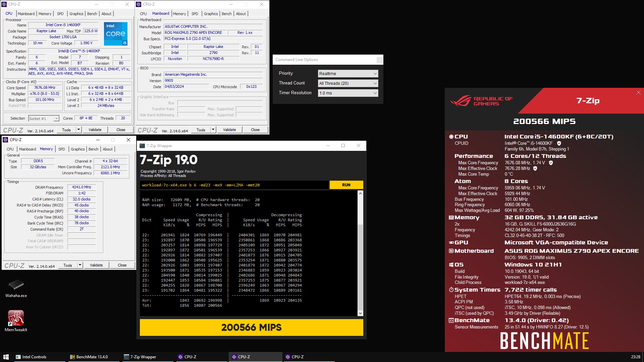The image size is (644, 362).
Task: Click the BENCHMATE logo at the panel bottom
Action: click(544, 341)
